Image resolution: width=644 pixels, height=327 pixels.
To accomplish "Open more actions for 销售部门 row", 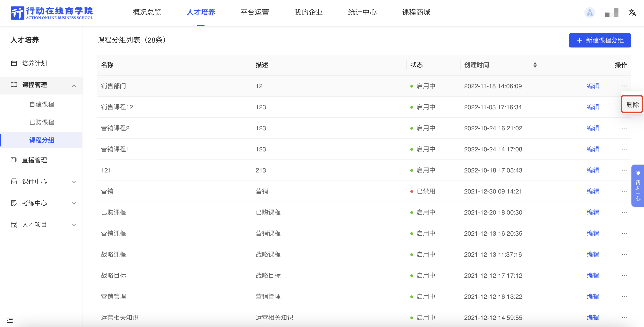I will point(624,86).
